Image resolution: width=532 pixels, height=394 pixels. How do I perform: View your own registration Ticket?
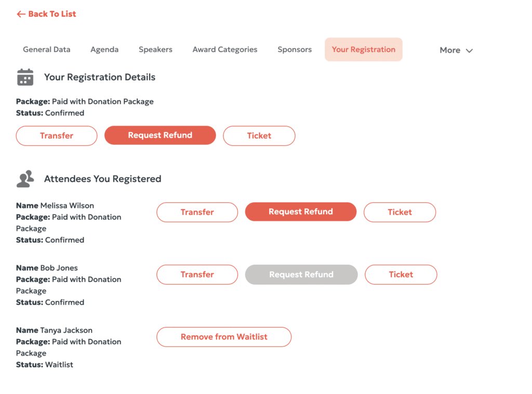(259, 135)
